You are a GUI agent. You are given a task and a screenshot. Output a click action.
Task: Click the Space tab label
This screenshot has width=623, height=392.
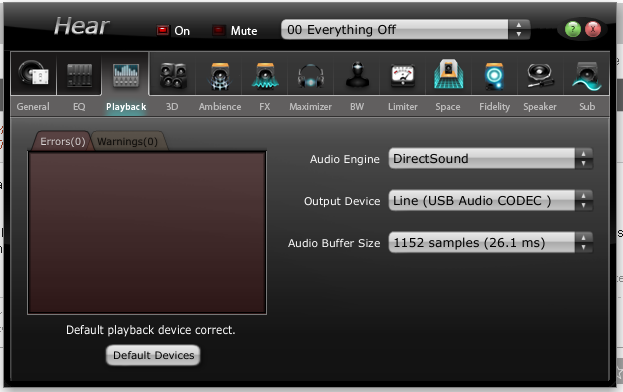[448, 106]
